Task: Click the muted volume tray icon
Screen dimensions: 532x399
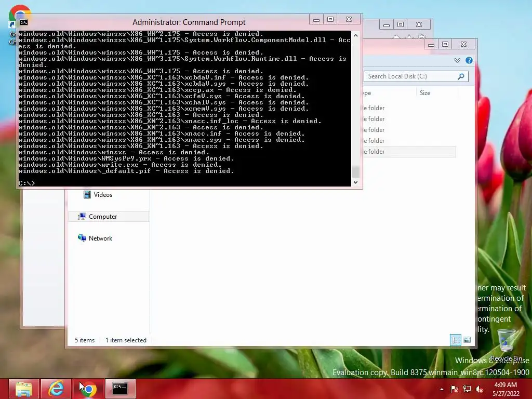Action: click(x=480, y=389)
